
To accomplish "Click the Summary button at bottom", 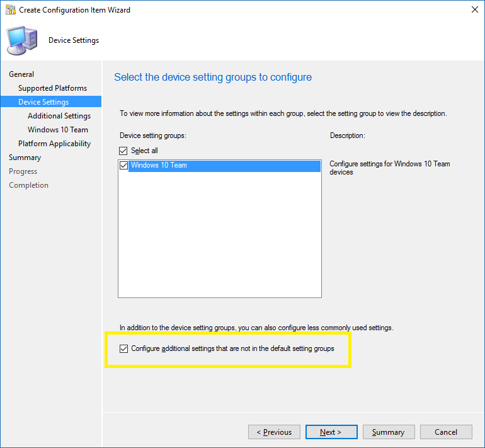I will pyautogui.click(x=388, y=432).
